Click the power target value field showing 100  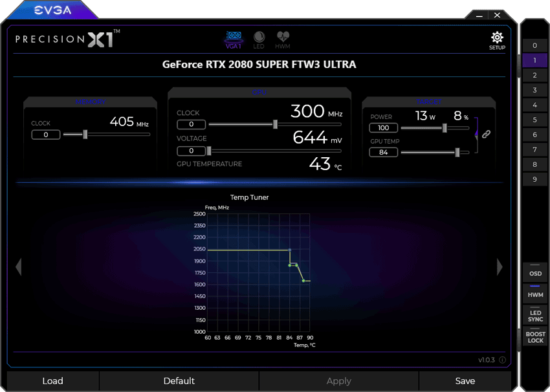click(x=384, y=127)
